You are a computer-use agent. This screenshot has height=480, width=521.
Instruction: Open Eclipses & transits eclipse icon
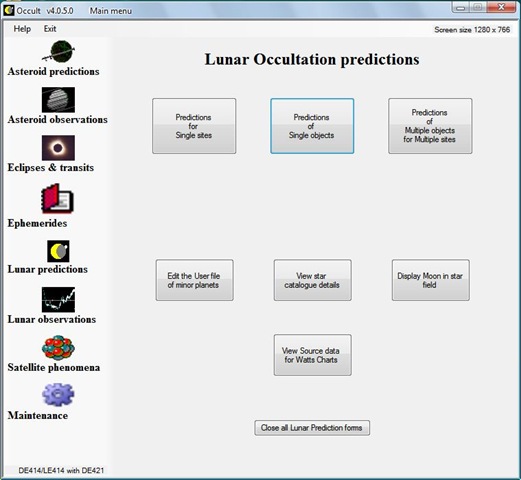point(58,148)
